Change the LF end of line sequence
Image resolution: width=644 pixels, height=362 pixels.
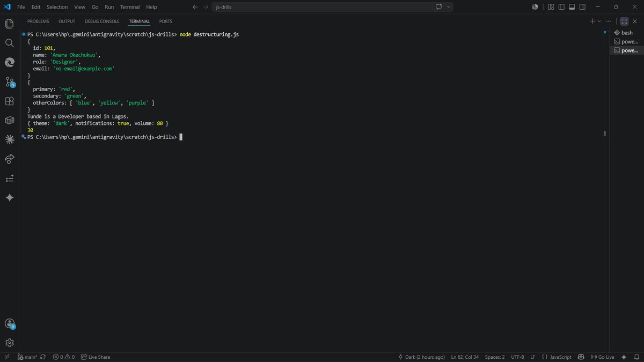click(533, 357)
